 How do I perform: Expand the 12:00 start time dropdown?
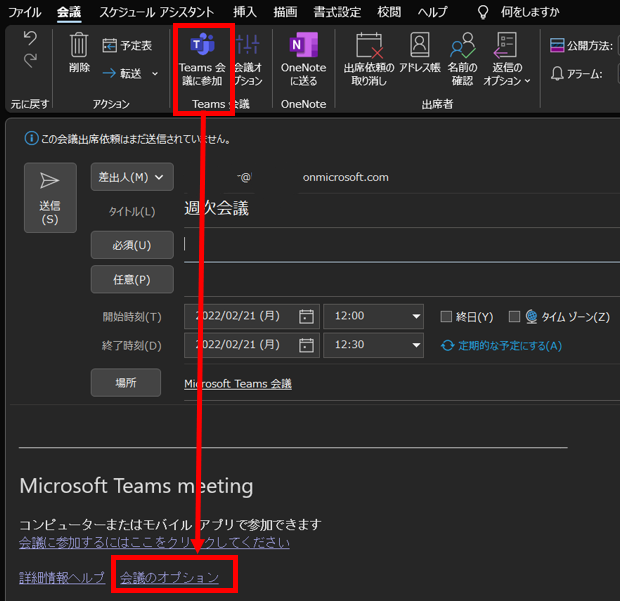[416, 316]
